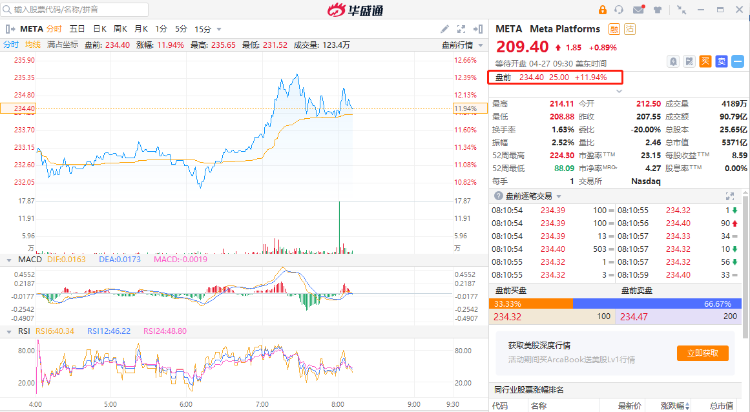Toggle 高点坐标 high-point coordinates option
The image size is (750, 412).
coord(62,44)
